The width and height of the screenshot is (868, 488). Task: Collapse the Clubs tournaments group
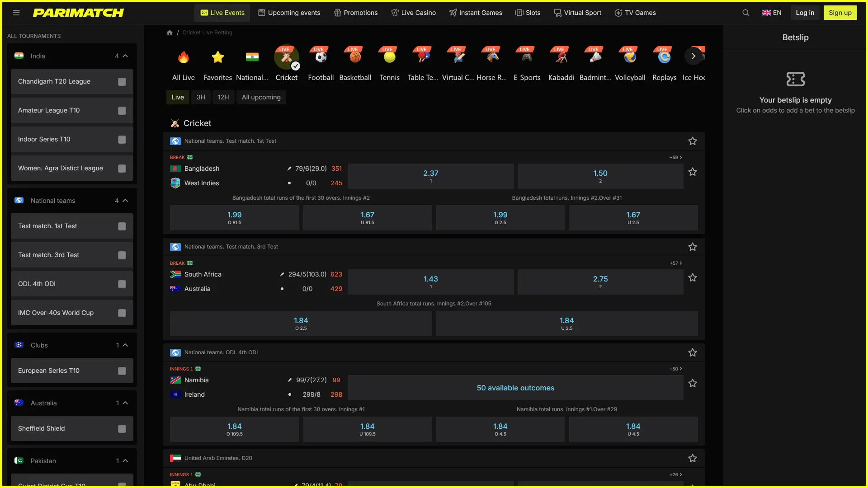pos(126,345)
